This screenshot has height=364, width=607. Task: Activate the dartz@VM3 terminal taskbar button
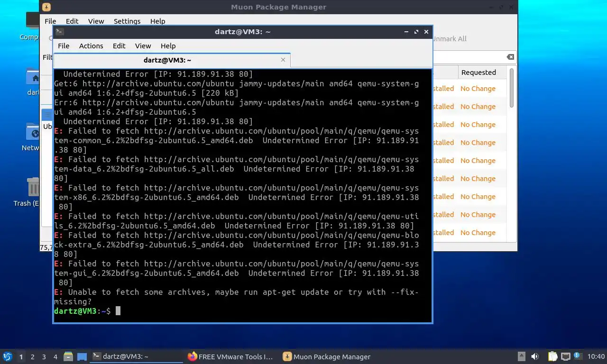point(137,356)
